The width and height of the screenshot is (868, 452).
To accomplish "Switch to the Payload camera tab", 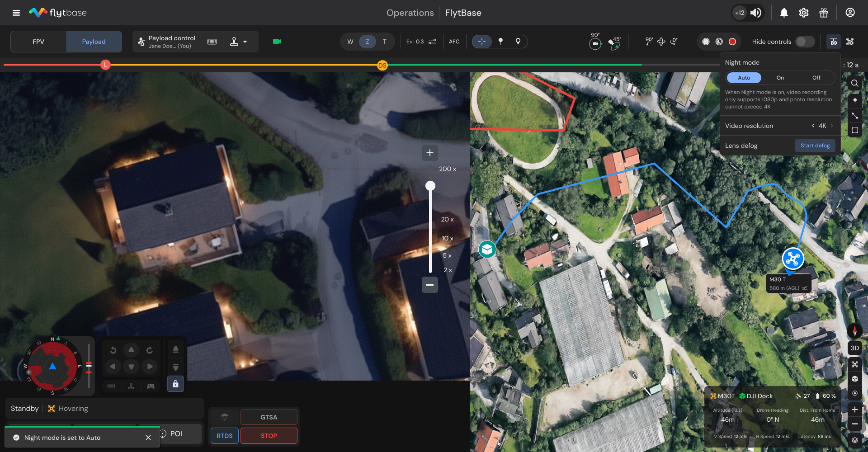I will pos(94,42).
